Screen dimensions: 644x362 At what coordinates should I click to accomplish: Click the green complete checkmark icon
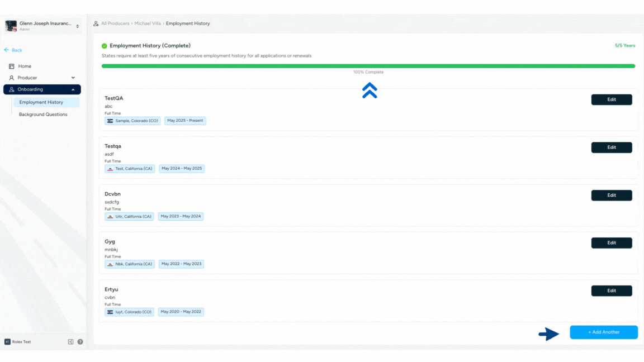(105, 46)
